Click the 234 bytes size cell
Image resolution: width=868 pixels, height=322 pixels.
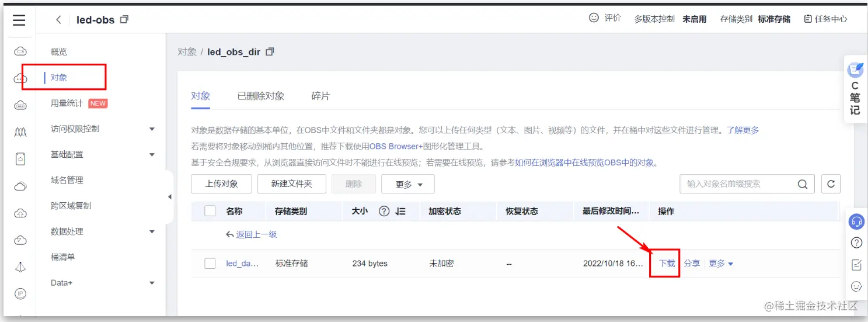click(x=369, y=264)
